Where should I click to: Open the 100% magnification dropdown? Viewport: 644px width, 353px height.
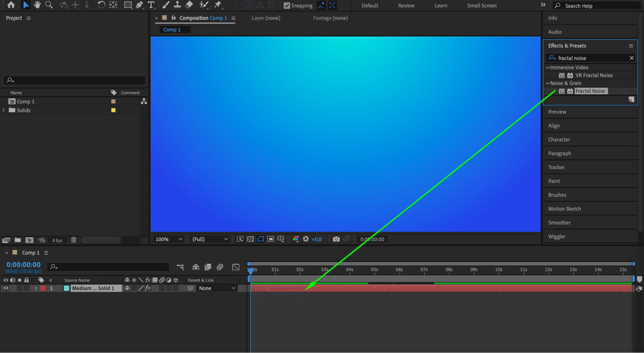[x=169, y=239]
